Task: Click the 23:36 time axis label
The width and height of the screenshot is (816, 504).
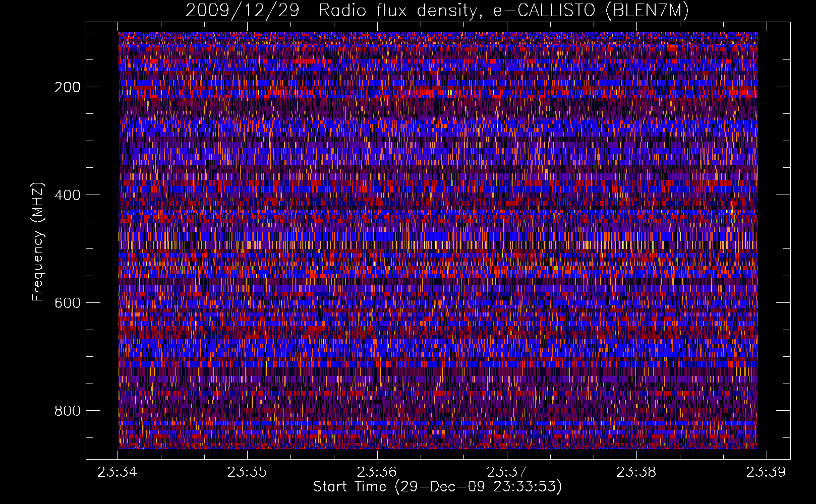Action: 377,472
